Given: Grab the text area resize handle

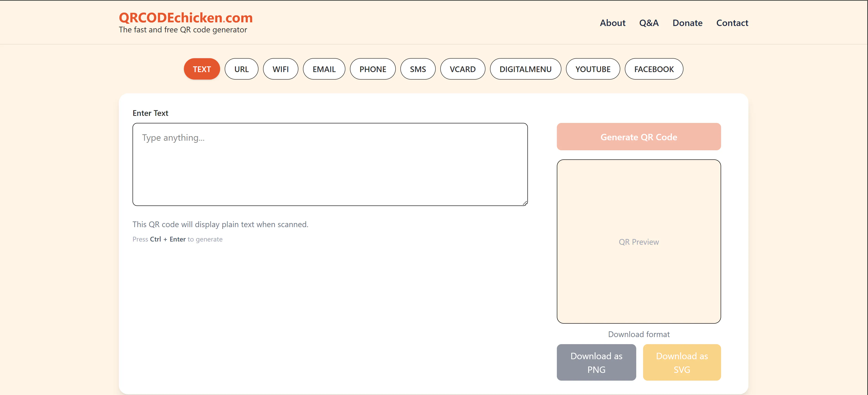Looking at the screenshot, I should click(x=525, y=203).
